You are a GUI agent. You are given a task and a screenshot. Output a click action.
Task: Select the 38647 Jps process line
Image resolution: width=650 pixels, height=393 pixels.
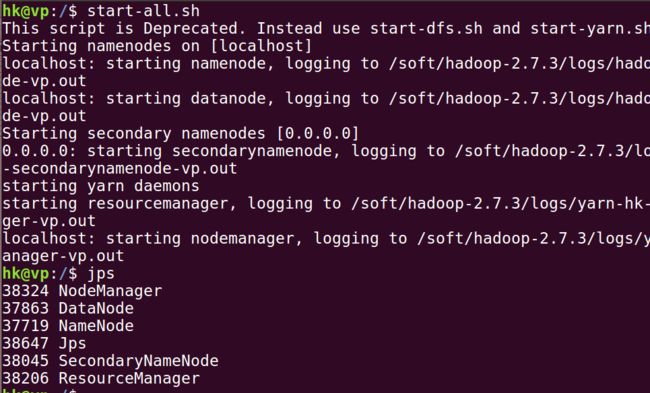[x=44, y=344]
